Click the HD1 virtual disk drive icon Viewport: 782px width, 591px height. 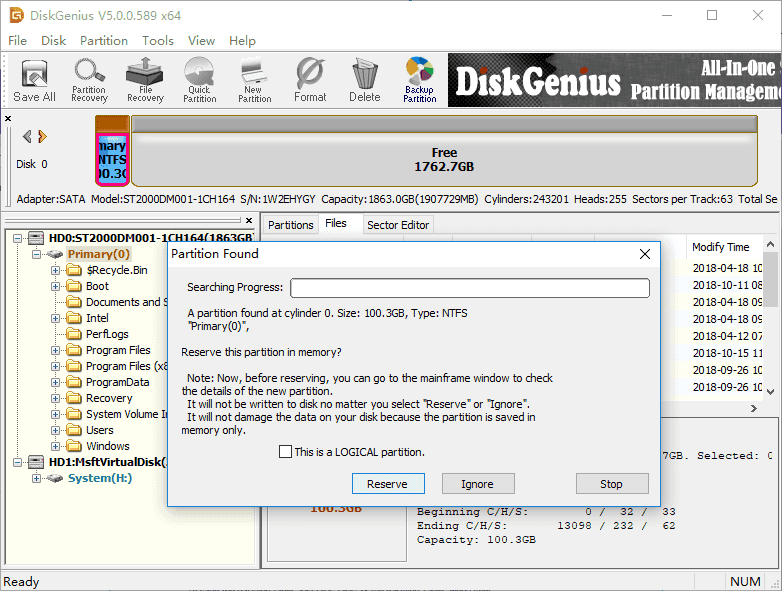pyautogui.click(x=35, y=462)
